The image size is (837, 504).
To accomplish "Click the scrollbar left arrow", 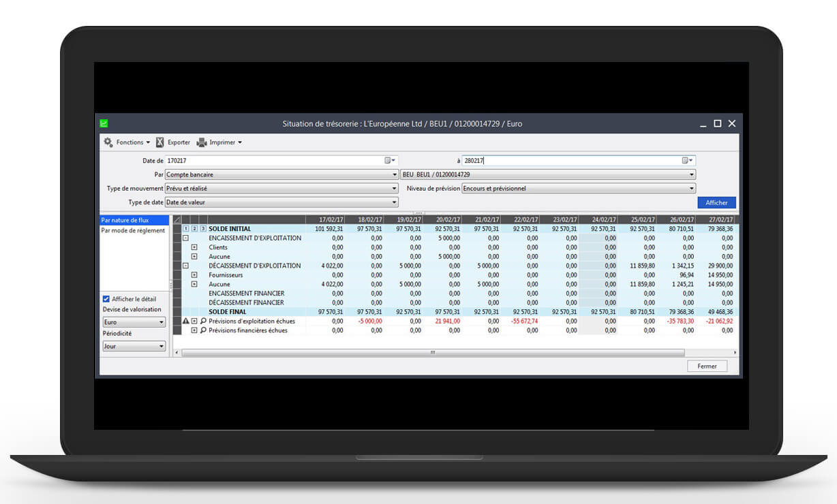I will [x=177, y=353].
